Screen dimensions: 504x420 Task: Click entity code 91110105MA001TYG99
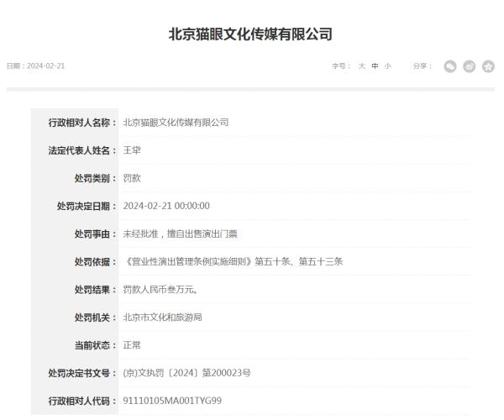click(x=172, y=401)
